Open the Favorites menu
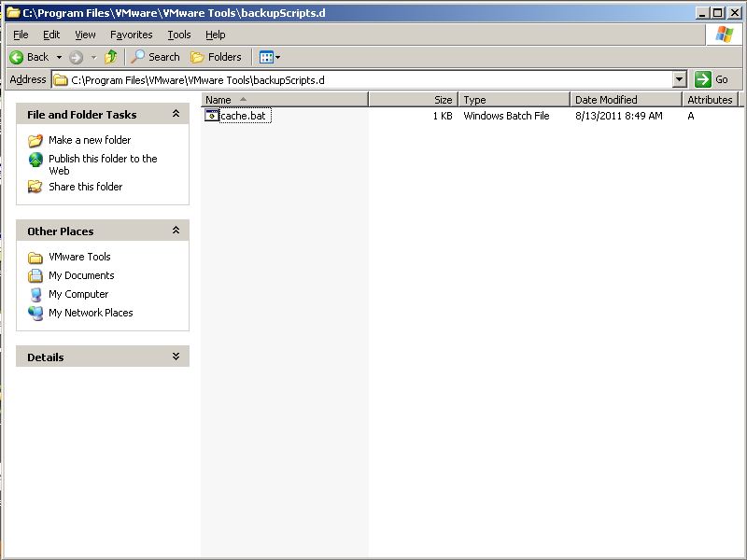 point(131,35)
